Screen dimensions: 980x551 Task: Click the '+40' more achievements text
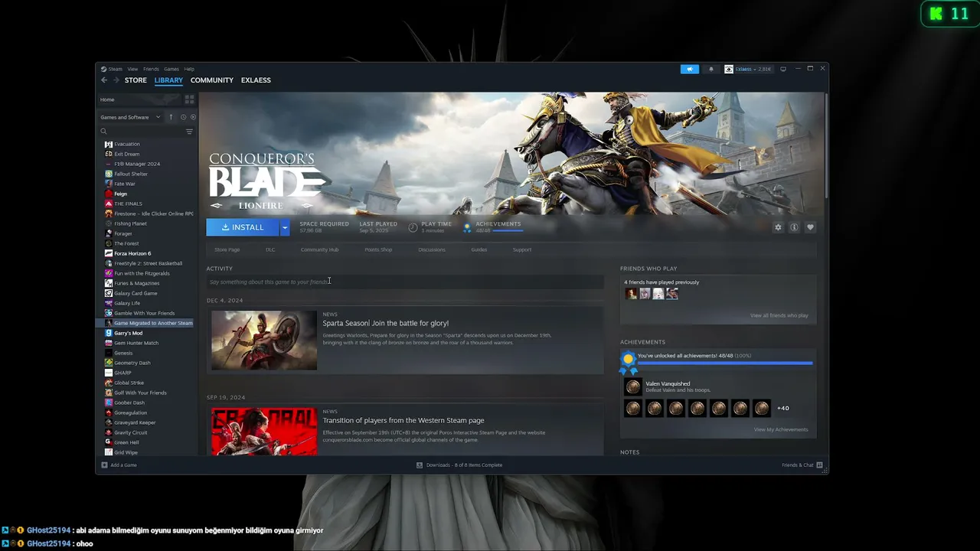(782, 408)
